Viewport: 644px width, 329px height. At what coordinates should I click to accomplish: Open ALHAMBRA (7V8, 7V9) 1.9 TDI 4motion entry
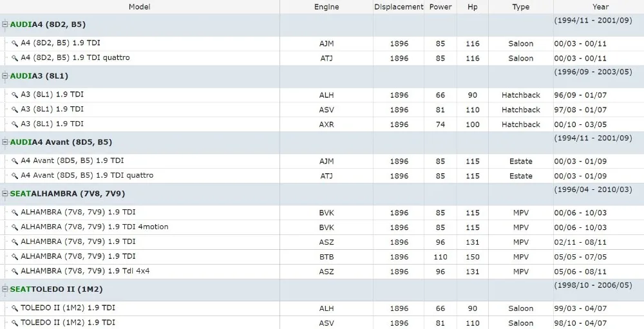click(x=95, y=227)
